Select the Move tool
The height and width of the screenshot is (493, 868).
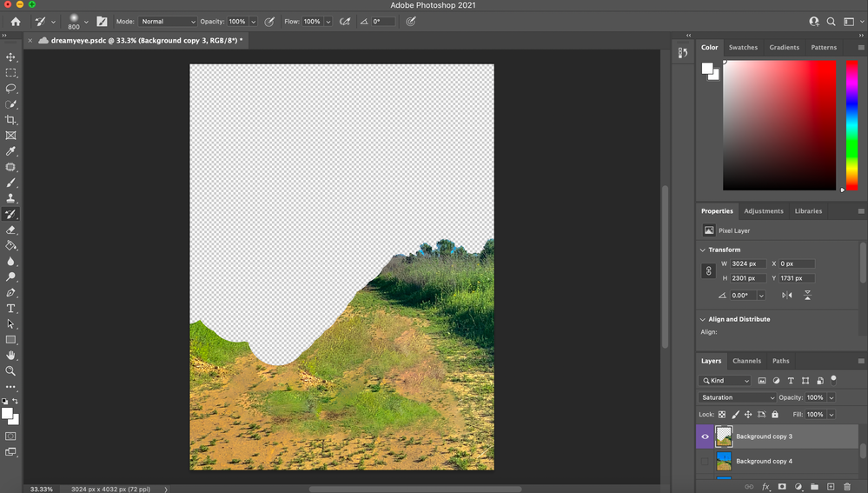[x=11, y=57]
